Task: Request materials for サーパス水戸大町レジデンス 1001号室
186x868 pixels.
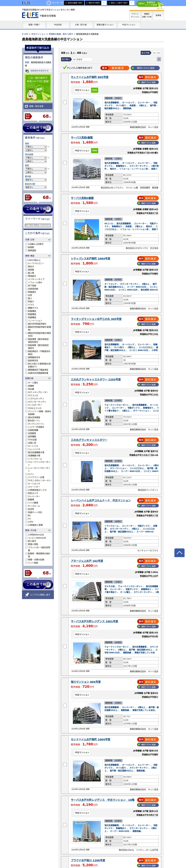Action: [x=148, y=621]
